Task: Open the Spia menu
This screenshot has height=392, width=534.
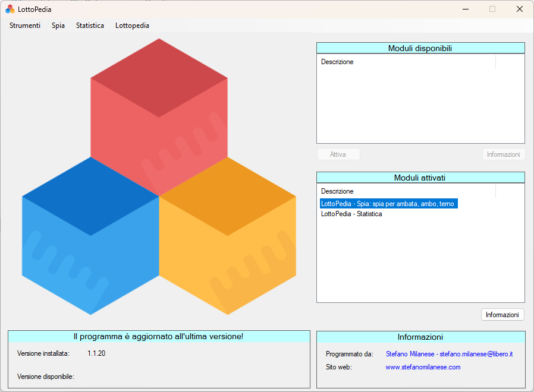Action: (58, 26)
